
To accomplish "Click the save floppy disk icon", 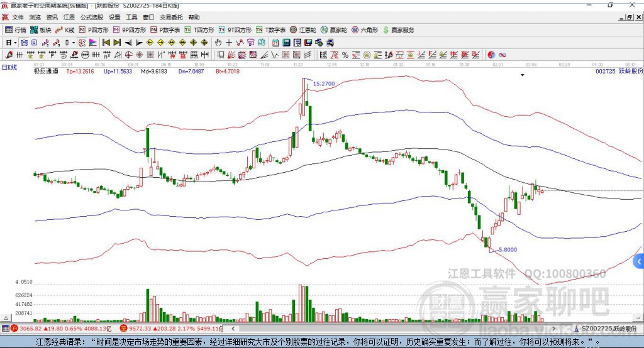I will [308, 43].
